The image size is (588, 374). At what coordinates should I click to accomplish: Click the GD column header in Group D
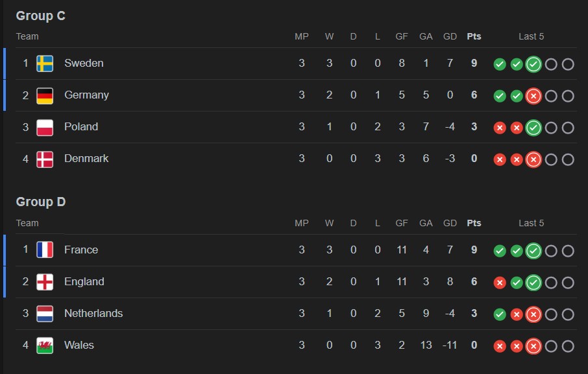450,223
